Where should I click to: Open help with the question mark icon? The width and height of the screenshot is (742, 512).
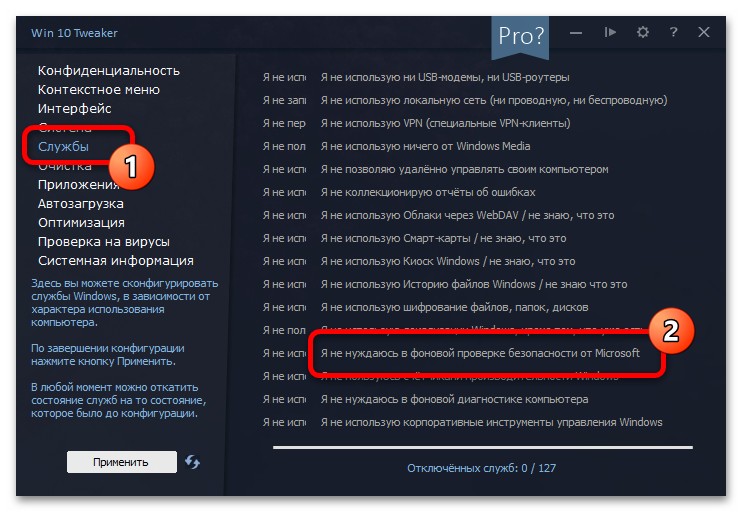pyautogui.click(x=673, y=32)
